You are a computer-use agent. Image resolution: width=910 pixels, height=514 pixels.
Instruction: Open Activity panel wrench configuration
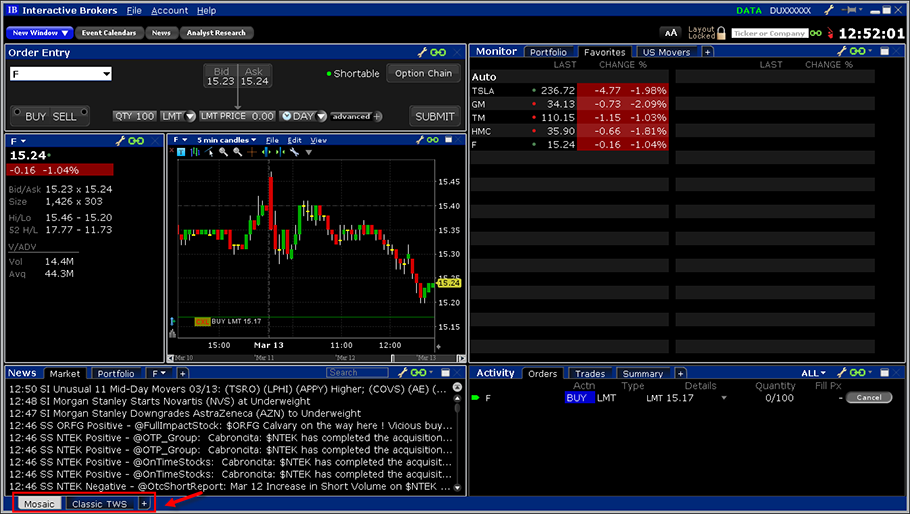click(842, 372)
